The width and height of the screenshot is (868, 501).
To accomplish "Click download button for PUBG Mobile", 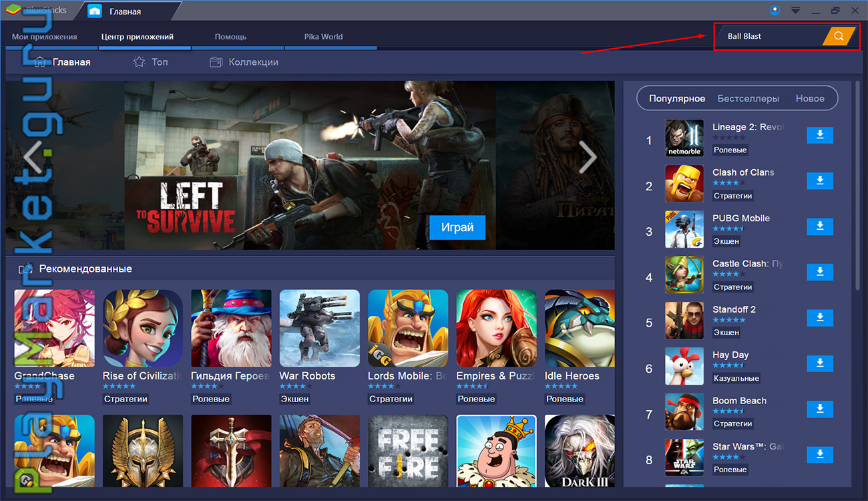I will click(820, 227).
